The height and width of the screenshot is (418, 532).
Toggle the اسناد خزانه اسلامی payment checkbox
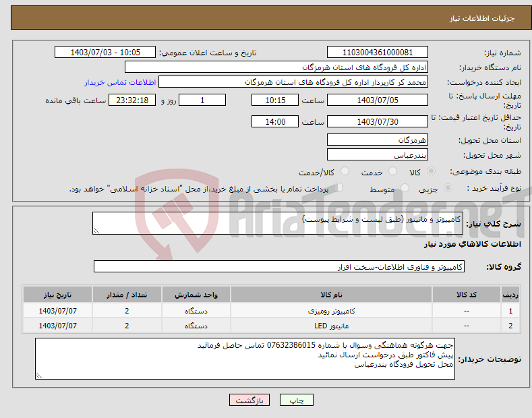338,187
